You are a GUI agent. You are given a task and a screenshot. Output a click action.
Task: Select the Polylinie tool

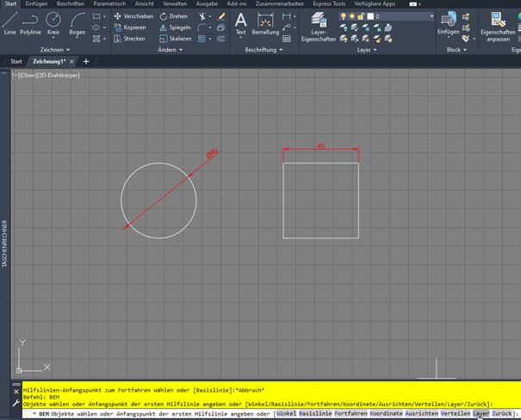(x=30, y=23)
